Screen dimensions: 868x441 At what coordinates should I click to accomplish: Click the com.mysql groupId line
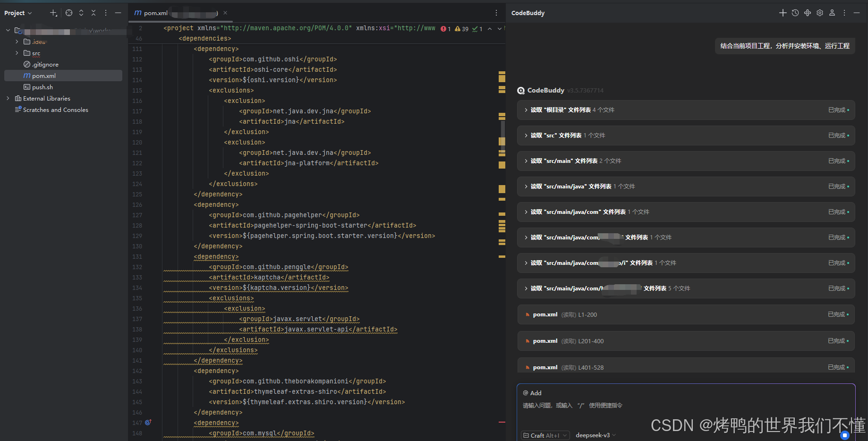click(x=261, y=433)
